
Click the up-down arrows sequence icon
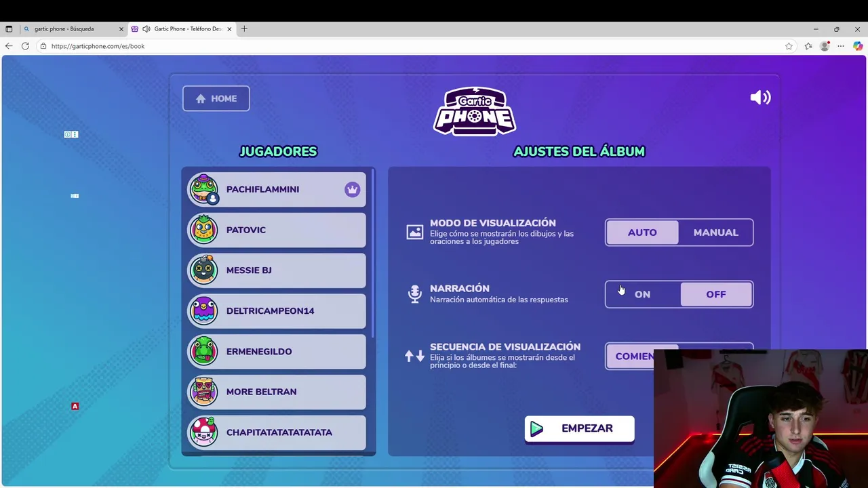(414, 356)
